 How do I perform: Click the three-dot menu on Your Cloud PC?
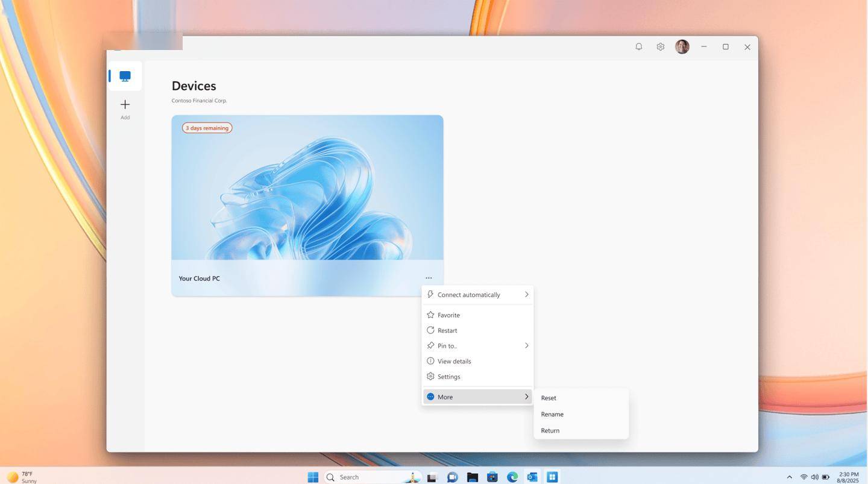tap(429, 278)
